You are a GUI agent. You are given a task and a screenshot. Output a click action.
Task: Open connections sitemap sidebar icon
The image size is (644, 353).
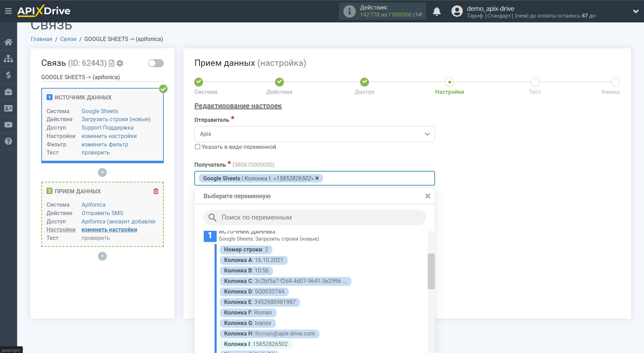tap(8, 58)
